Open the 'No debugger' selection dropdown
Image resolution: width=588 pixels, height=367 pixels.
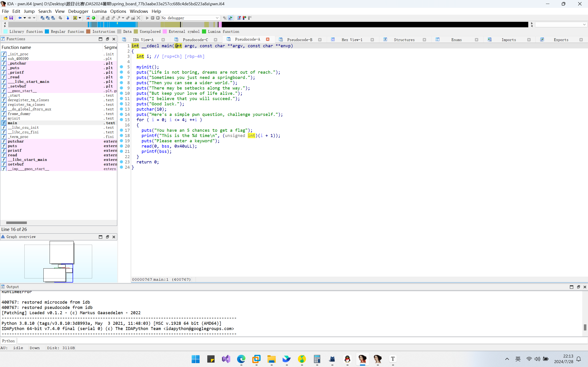click(190, 18)
